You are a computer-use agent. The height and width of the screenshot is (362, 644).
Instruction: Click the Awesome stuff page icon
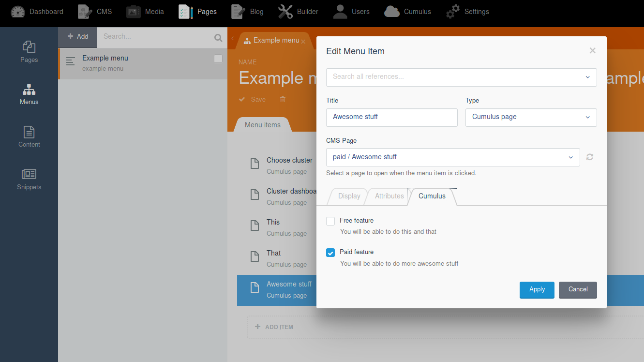coord(255,287)
